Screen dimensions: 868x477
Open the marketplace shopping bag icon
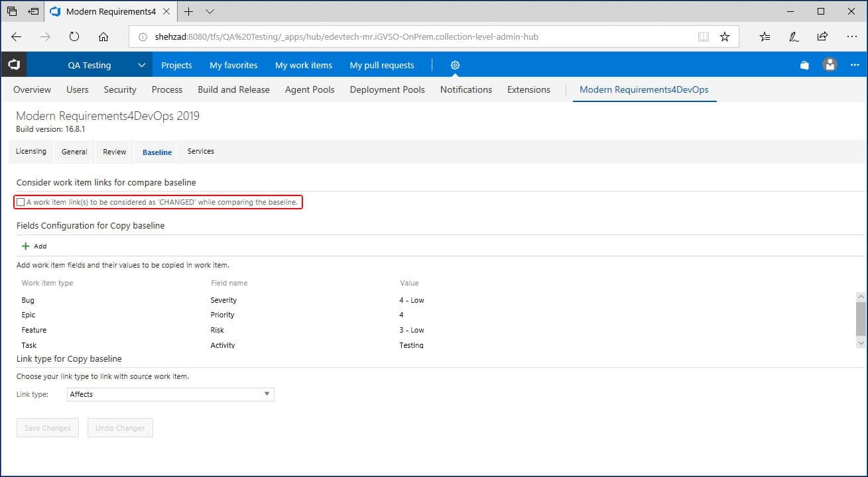[804, 65]
